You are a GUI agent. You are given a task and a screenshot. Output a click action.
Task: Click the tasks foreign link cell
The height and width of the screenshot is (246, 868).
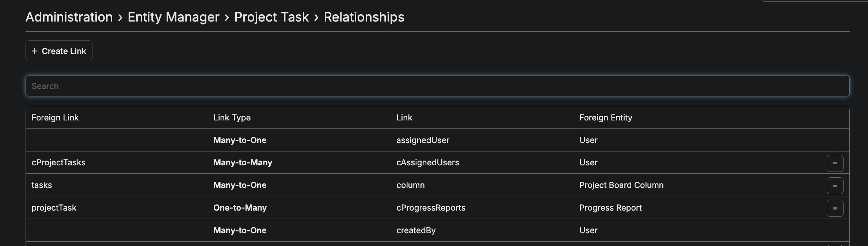(x=42, y=185)
